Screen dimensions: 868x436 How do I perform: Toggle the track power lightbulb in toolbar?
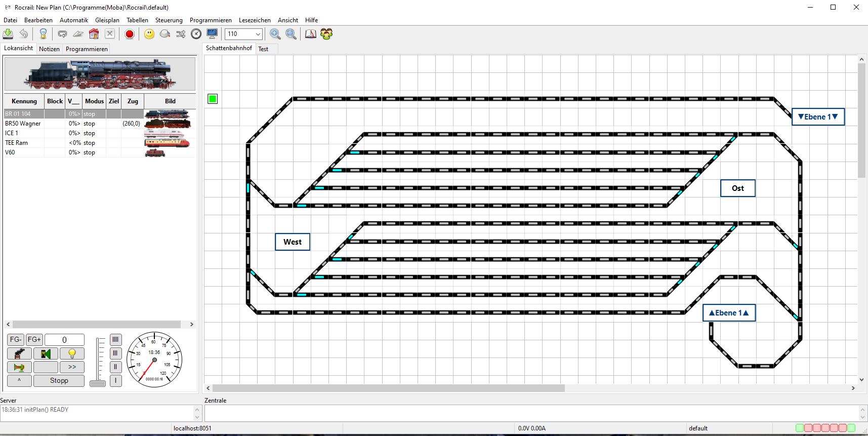pos(43,34)
